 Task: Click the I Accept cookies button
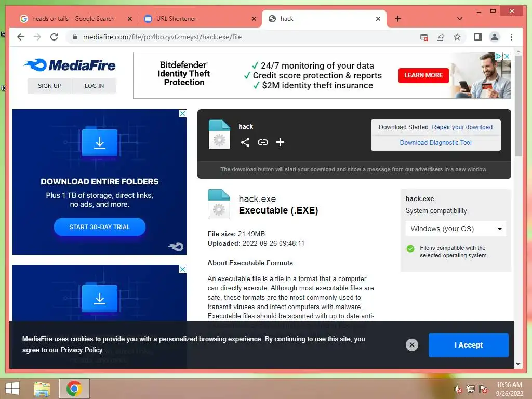(x=468, y=345)
